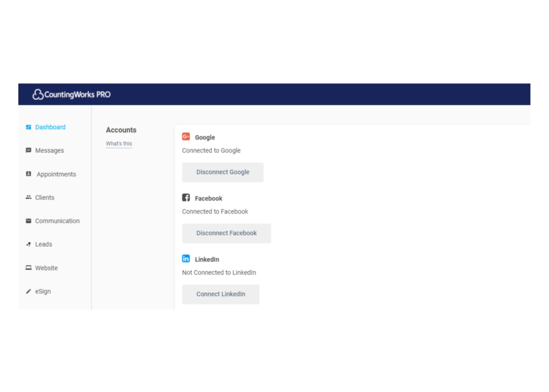Select Clients from the sidebar
Image resolution: width=549 pixels, height=392 pixels.
click(45, 198)
